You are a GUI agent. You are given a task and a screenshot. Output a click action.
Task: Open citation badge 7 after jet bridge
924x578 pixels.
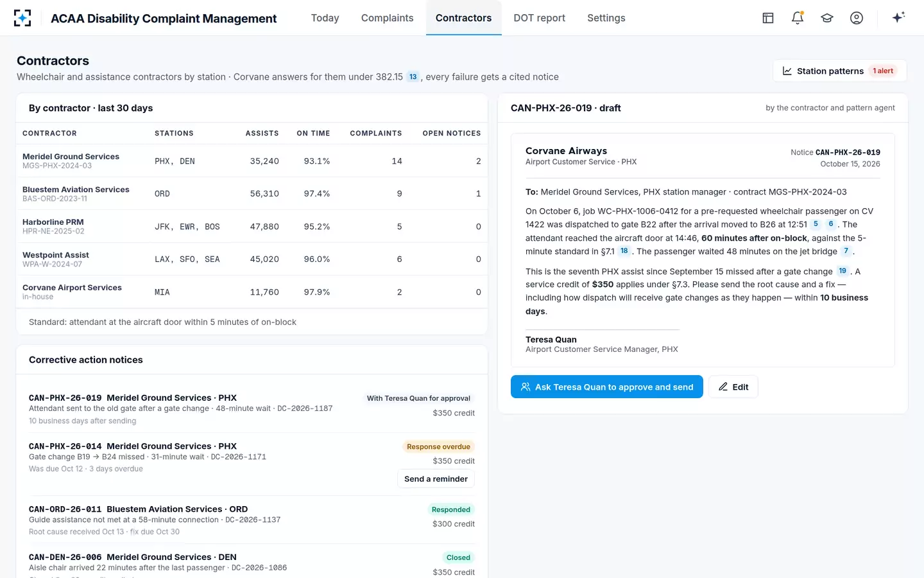coord(846,251)
